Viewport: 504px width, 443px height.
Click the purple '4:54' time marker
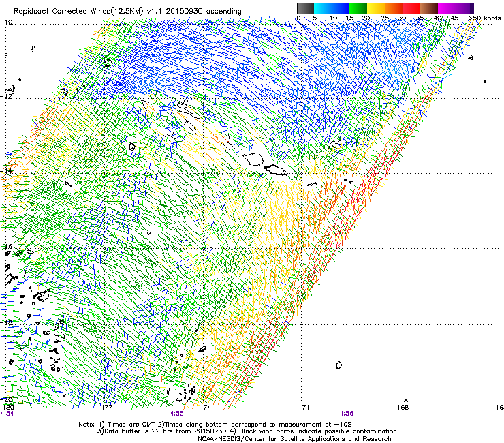7,414
